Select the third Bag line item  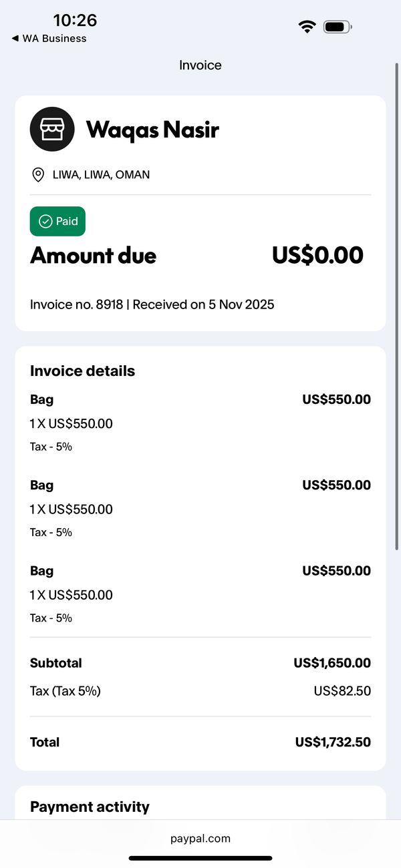(200, 594)
